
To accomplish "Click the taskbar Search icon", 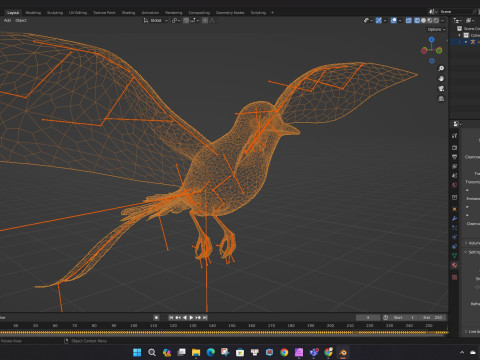I will [152, 352].
